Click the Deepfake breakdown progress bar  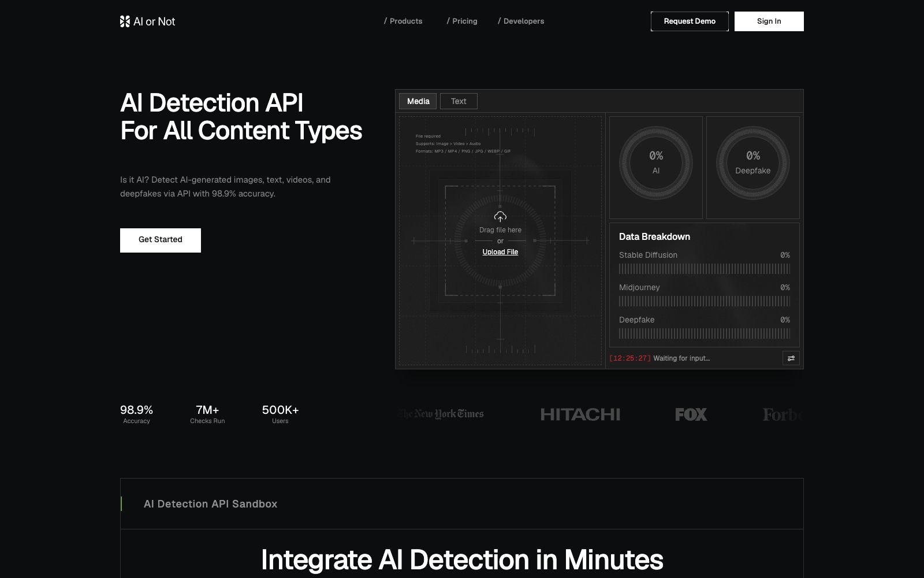point(705,334)
